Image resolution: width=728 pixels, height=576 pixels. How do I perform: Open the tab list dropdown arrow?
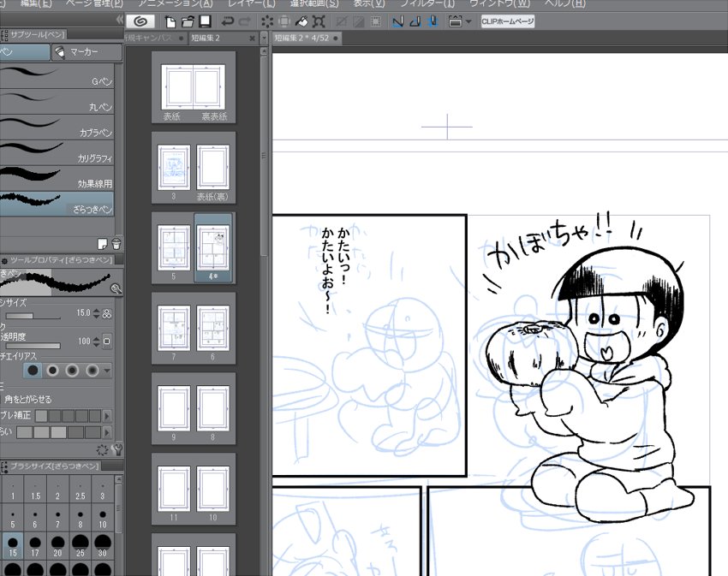[264, 38]
